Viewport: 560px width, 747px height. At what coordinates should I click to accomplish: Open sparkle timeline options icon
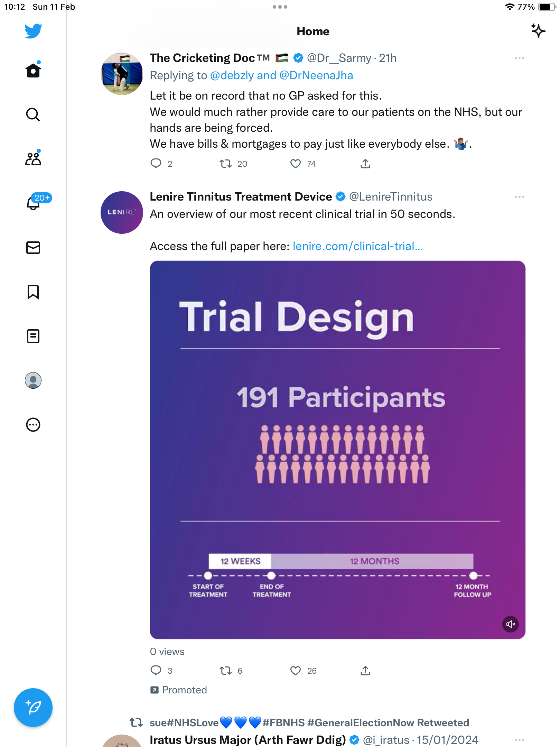[538, 31]
